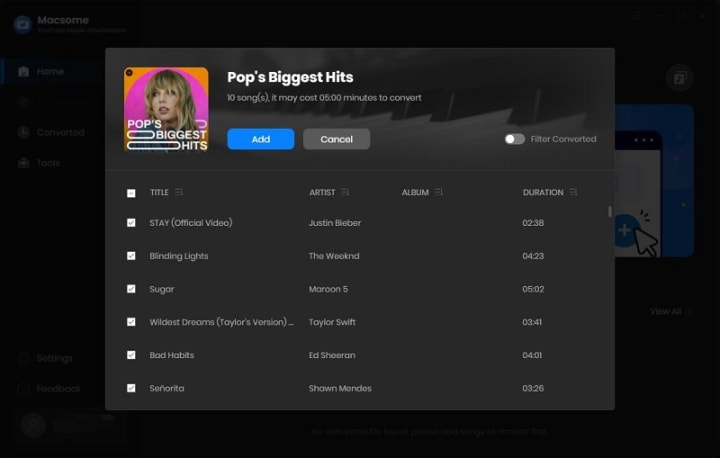The height and width of the screenshot is (458, 720).
Task: Open the Home sidebar item
Action: click(x=51, y=71)
